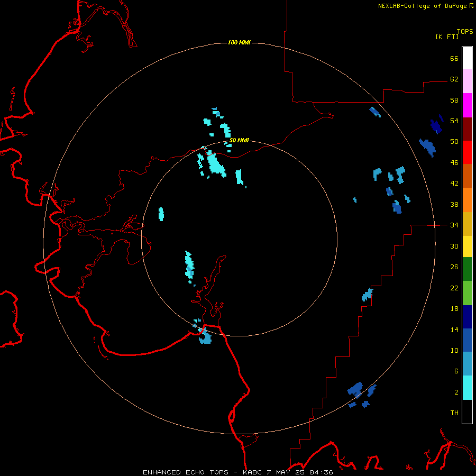The width and height of the screenshot is (476, 476).
Task: Click the 58 legend value
Action: 454,100
